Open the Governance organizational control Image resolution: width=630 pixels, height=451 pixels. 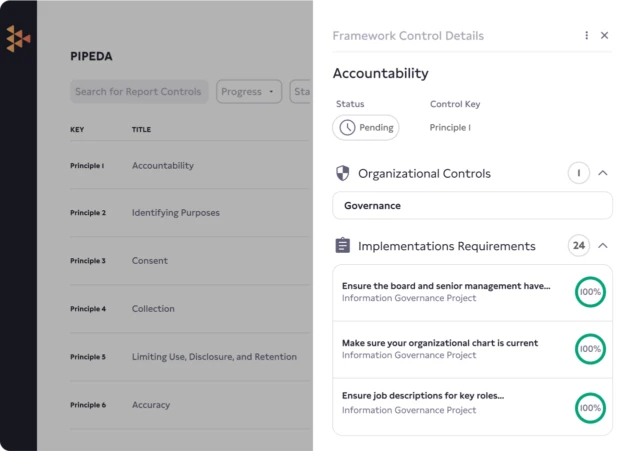(472, 205)
